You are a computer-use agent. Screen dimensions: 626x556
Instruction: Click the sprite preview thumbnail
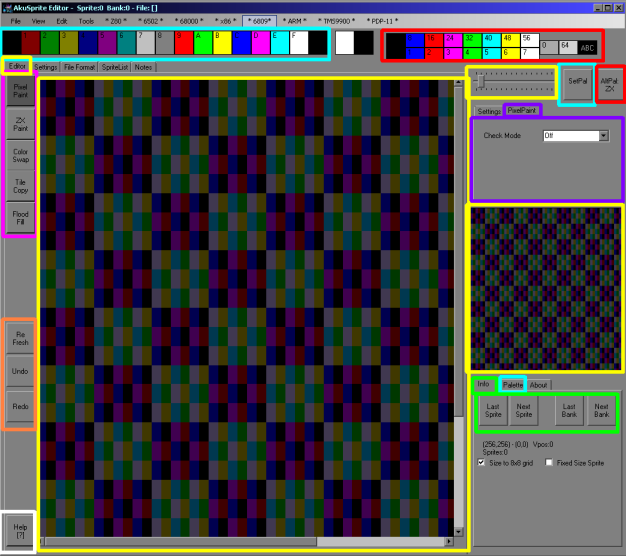pos(546,288)
